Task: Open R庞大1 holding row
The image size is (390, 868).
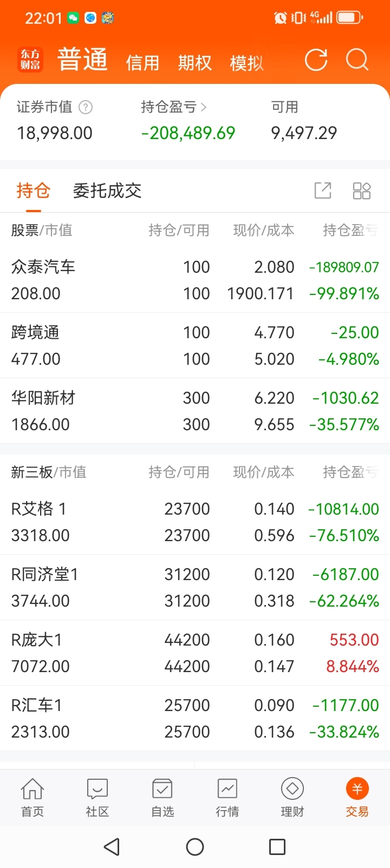Action: pyautogui.click(x=195, y=653)
